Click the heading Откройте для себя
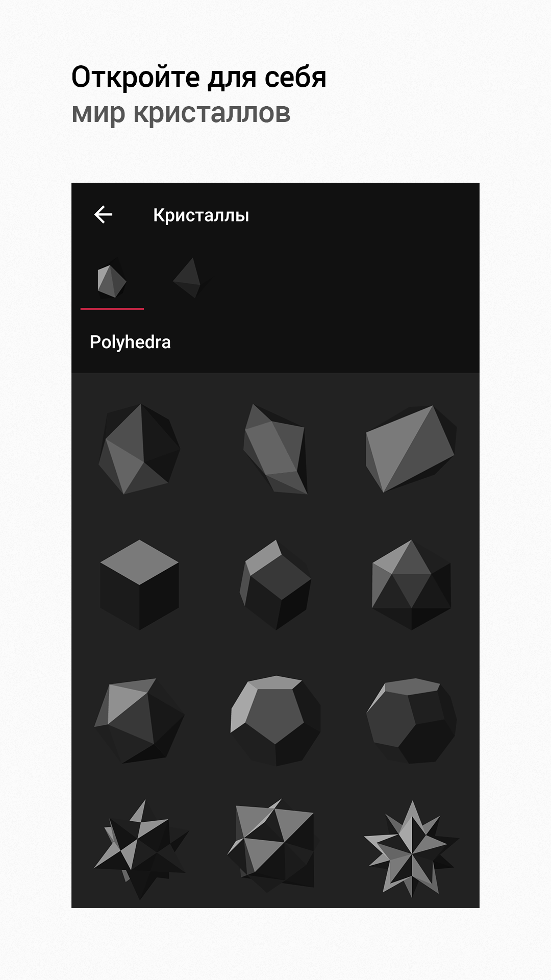551x980 pixels. point(199,78)
